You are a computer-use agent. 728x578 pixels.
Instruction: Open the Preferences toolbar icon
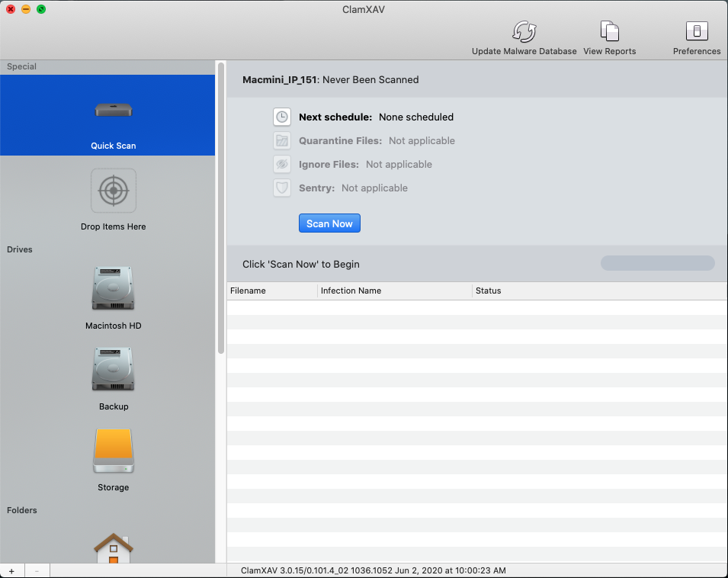[x=697, y=31]
